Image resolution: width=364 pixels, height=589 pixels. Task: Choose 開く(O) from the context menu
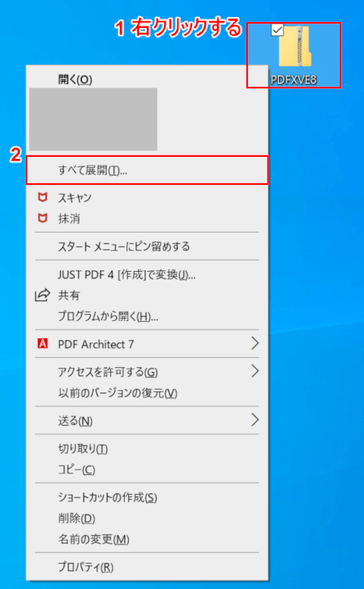(x=147, y=80)
